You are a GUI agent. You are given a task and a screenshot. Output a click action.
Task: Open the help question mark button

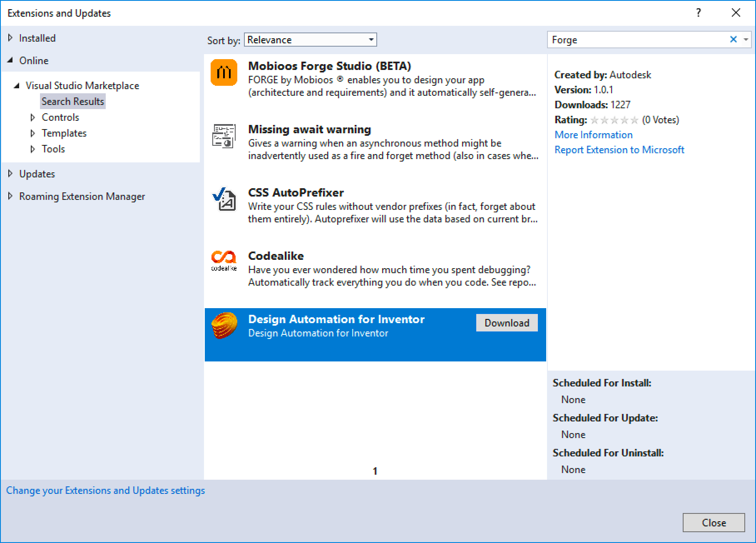(x=699, y=13)
